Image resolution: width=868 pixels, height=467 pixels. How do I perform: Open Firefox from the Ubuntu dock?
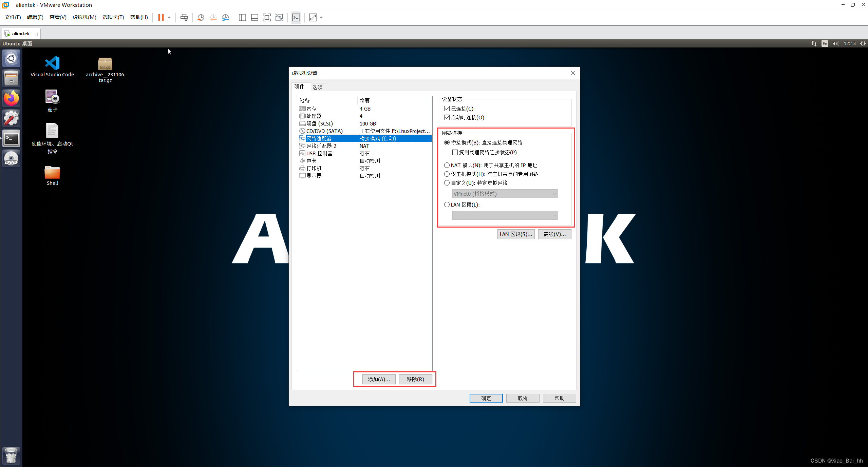point(11,99)
